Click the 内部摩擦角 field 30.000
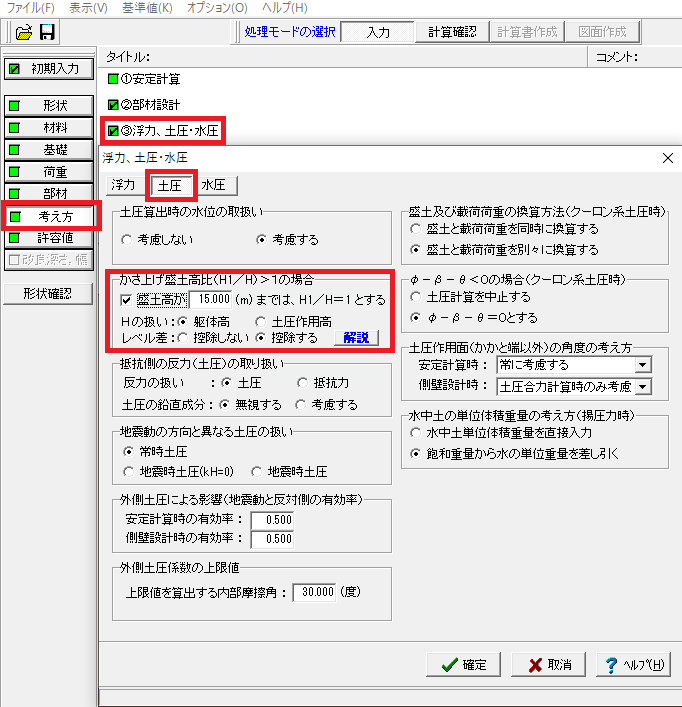Viewport: 682px width, 707px height. coord(314,592)
